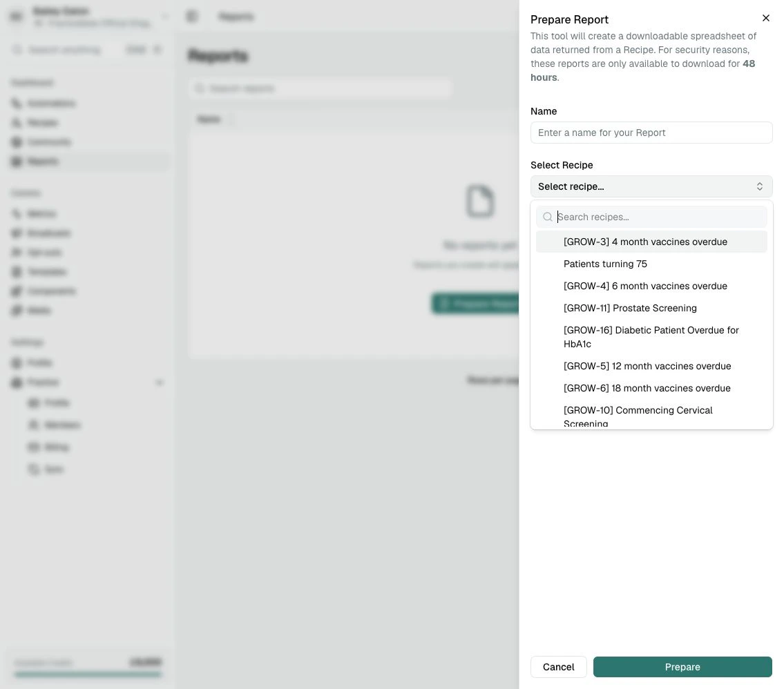Click the up-down chevron in recipe selector
Image resolution: width=784 pixels, height=689 pixels.
[x=760, y=186]
